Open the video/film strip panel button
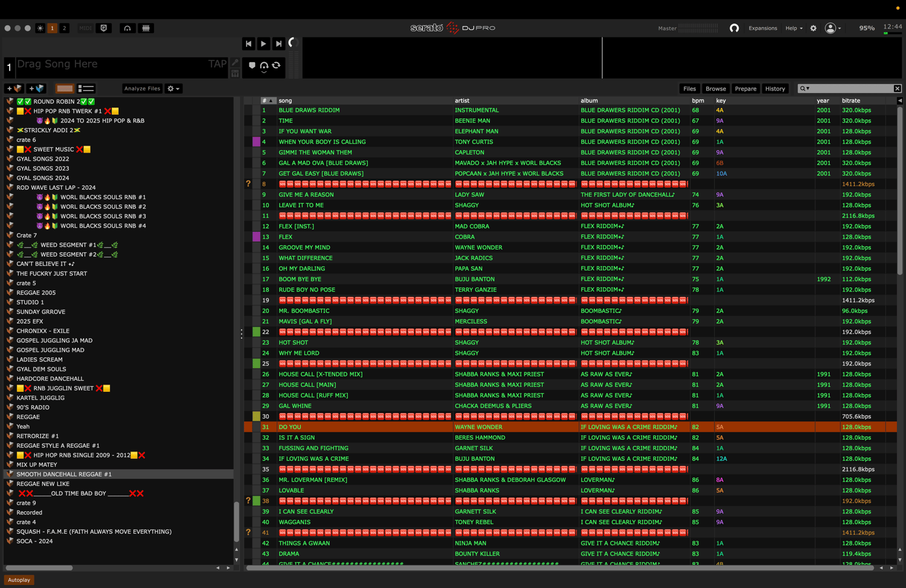This screenshot has width=906, height=588. [146, 28]
